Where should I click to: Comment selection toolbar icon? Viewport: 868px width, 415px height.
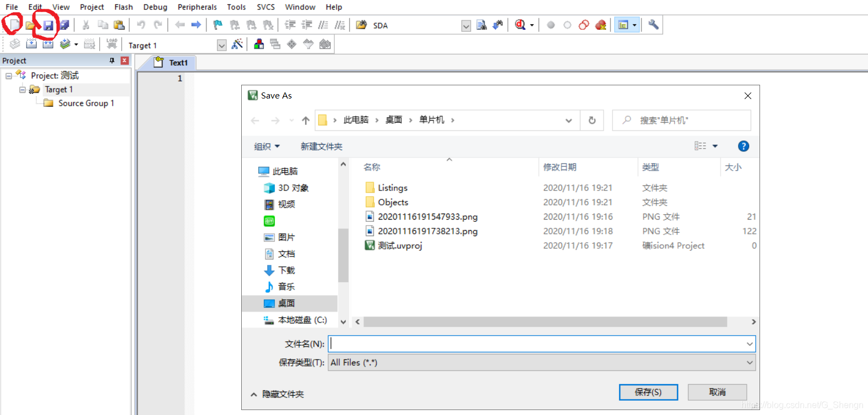pos(323,25)
